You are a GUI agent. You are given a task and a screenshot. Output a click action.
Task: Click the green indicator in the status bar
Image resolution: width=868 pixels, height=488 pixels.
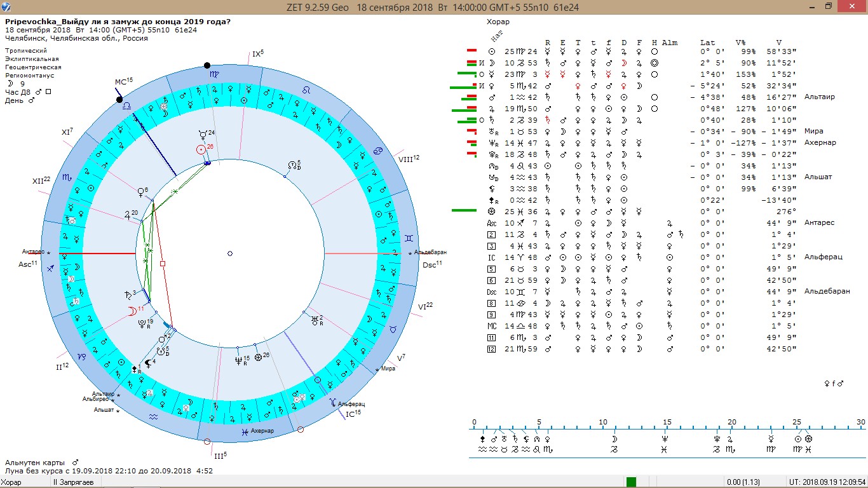[631, 482]
